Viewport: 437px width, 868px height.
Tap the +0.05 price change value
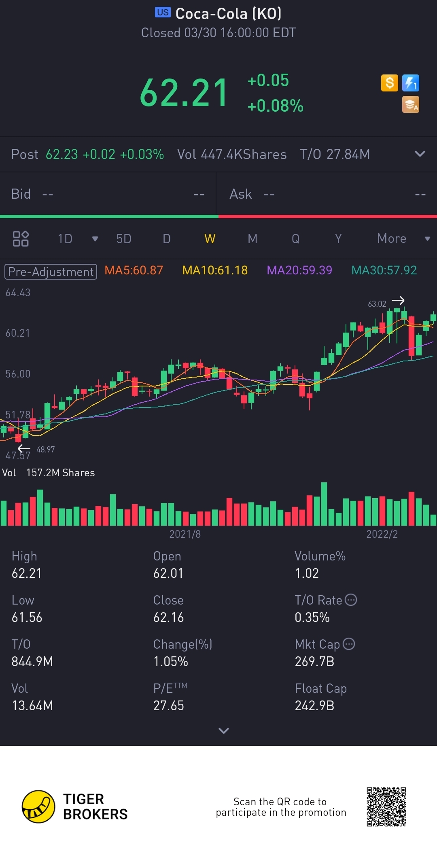[268, 81]
